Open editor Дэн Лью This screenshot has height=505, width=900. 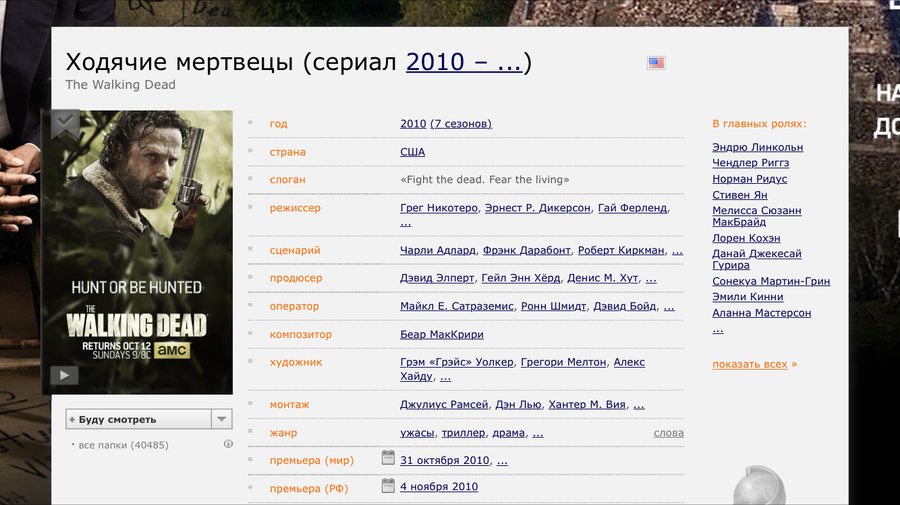click(518, 404)
